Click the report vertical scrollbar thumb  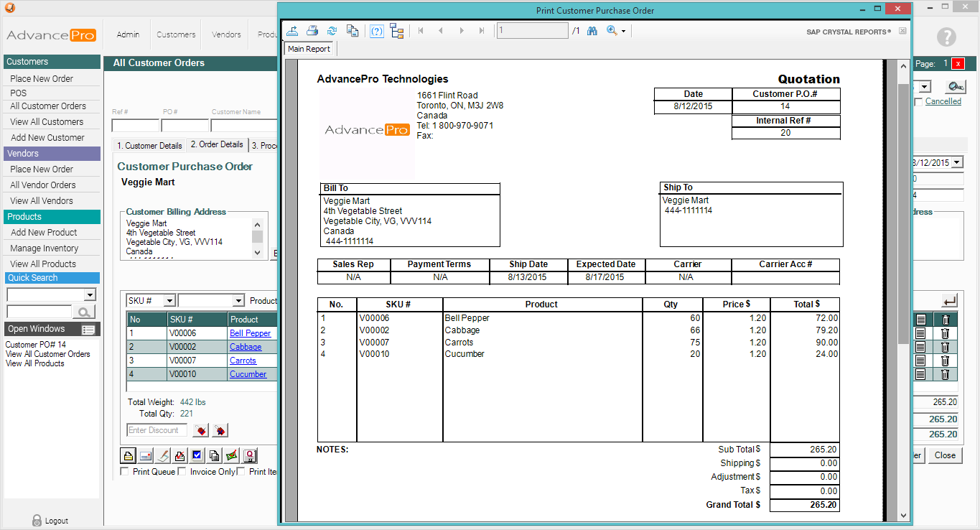[903, 215]
